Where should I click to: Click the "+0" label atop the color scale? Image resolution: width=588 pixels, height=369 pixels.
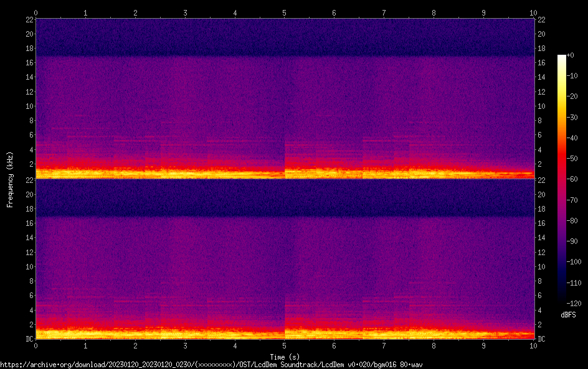[570, 55]
